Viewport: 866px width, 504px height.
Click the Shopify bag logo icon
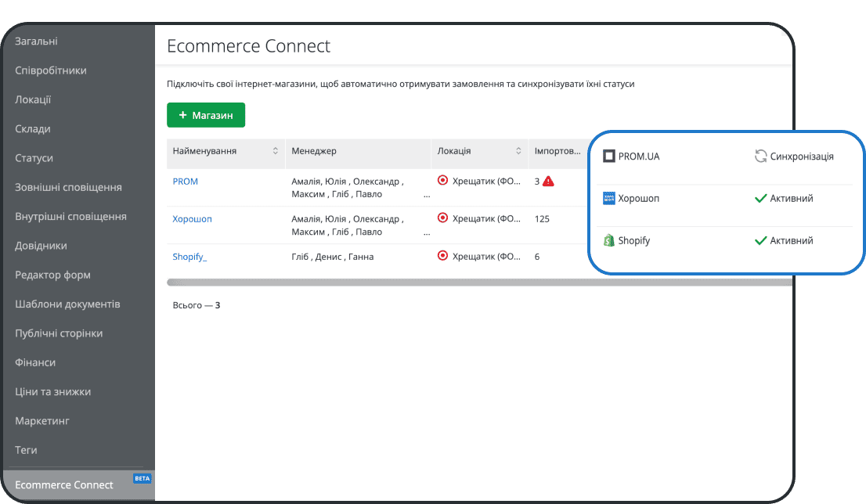pos(608,241)
